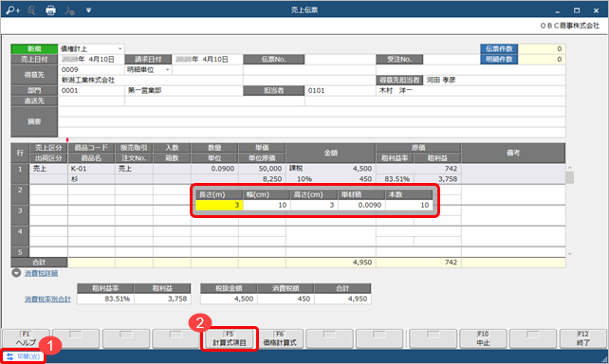Click the zoom-in magnifier icon in title bar

click(13, 10)
